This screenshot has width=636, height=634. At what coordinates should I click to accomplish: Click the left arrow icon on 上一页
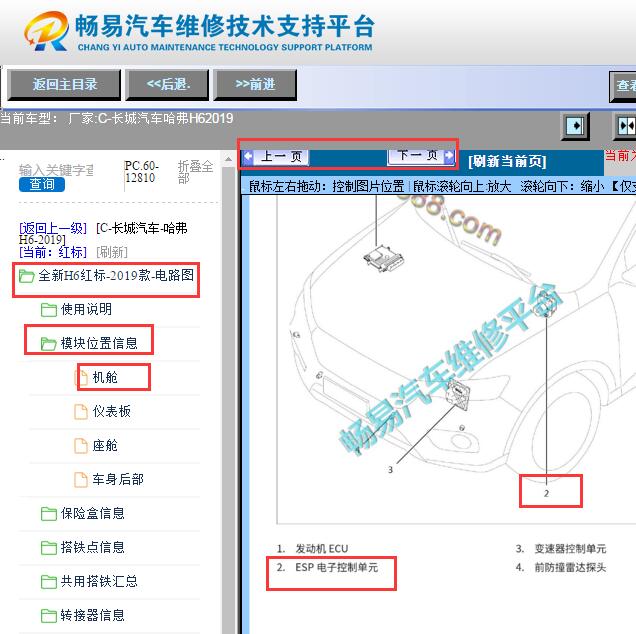coord(248,156)
